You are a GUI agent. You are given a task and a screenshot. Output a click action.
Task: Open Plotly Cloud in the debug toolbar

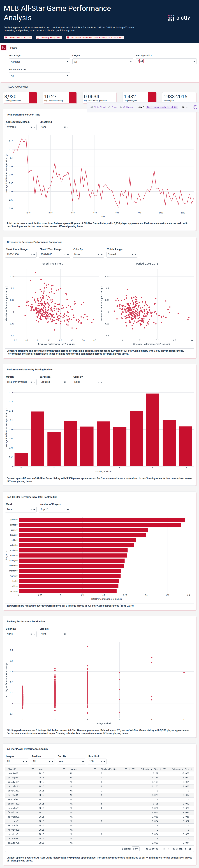[x=98, y=107]
